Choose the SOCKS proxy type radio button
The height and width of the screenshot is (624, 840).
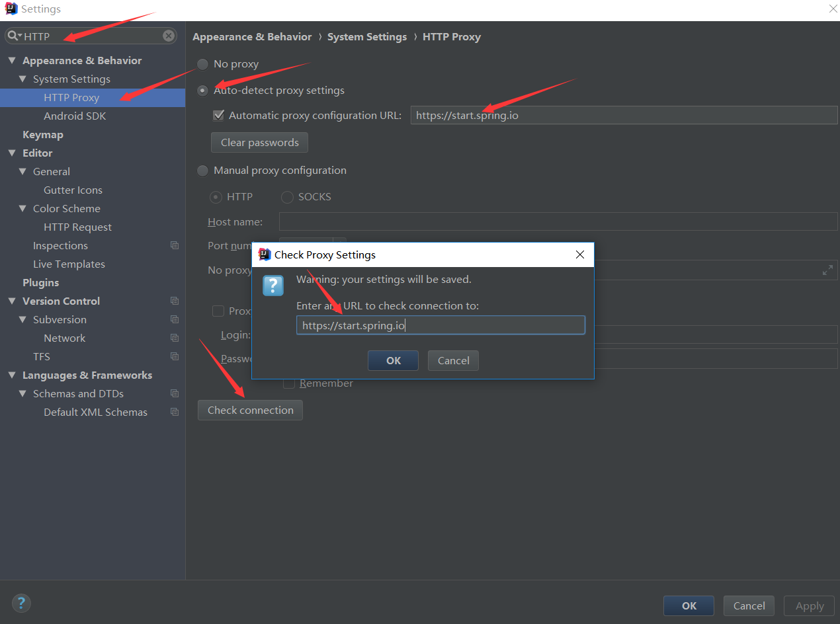[x=287, y=197]
